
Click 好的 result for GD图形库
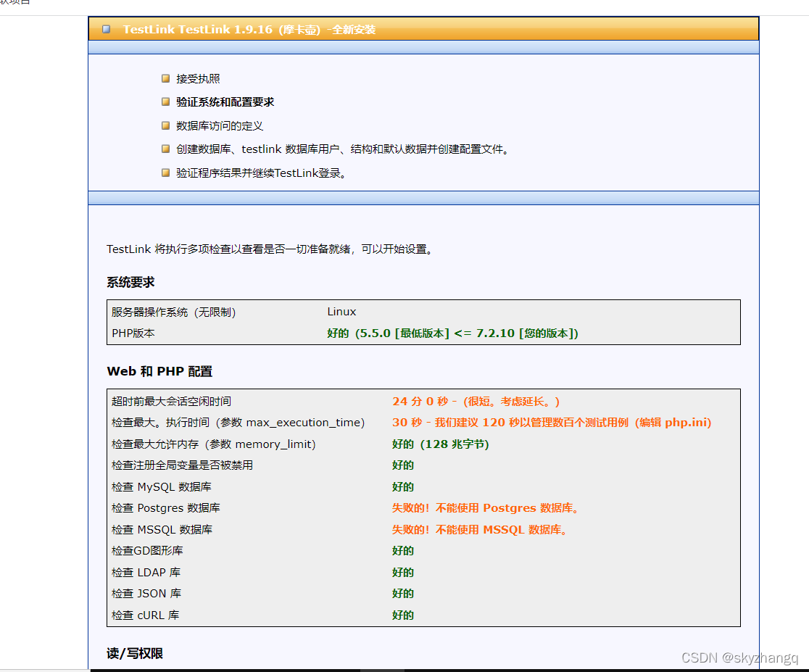pyautogui.click(x=403, y=551)
